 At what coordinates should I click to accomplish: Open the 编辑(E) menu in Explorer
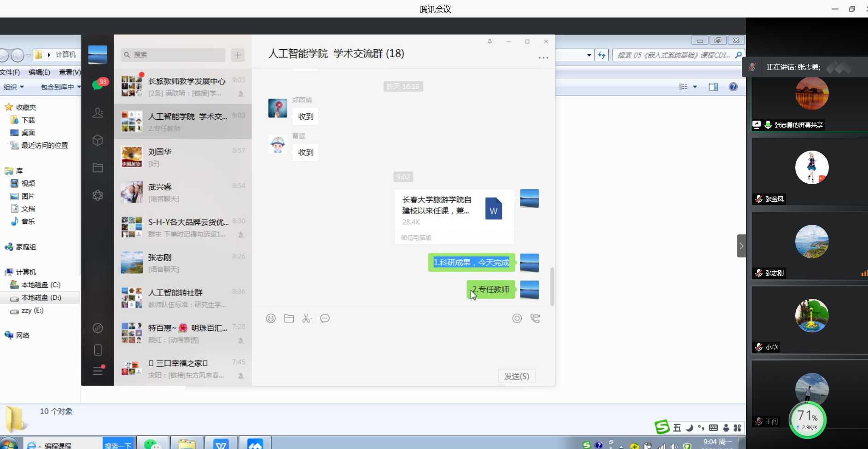point(39,72)
